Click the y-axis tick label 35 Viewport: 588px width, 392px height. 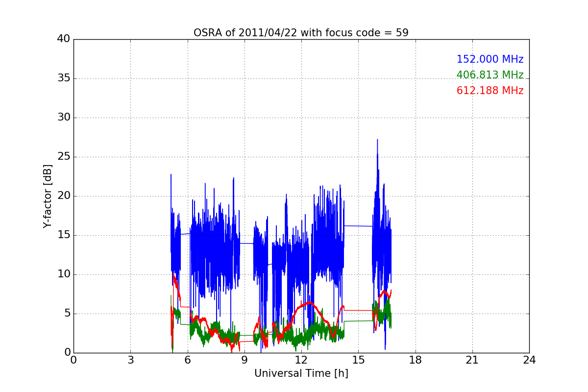click(x=64, y=78)
